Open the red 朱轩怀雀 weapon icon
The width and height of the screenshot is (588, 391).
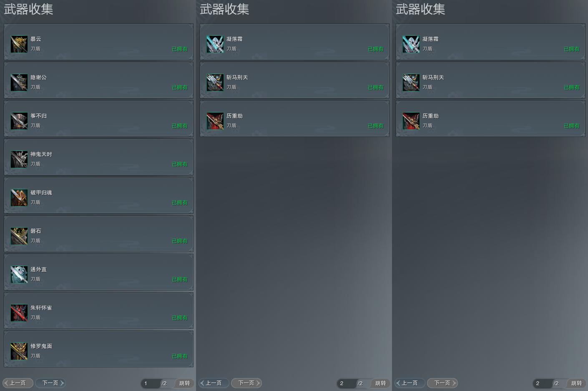(19, 313)
